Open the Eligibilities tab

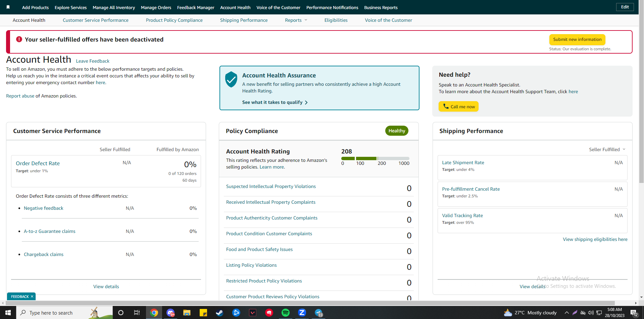coord(336,20)
